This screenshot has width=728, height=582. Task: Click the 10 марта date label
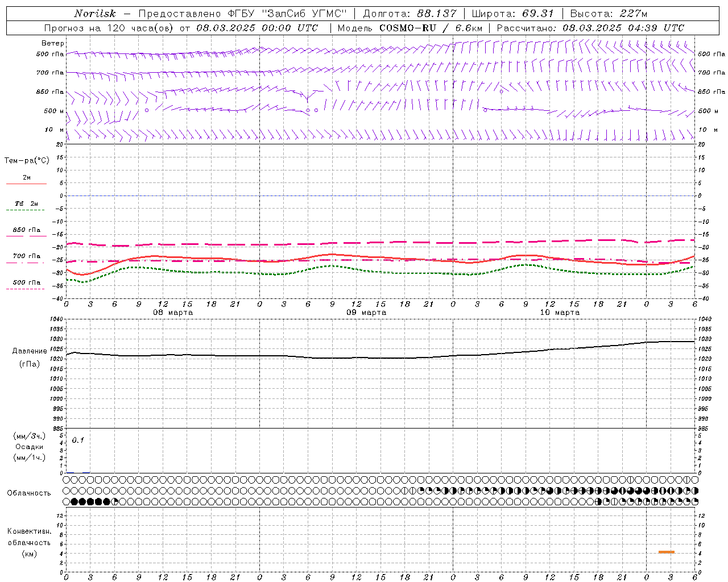pos(560,313)
